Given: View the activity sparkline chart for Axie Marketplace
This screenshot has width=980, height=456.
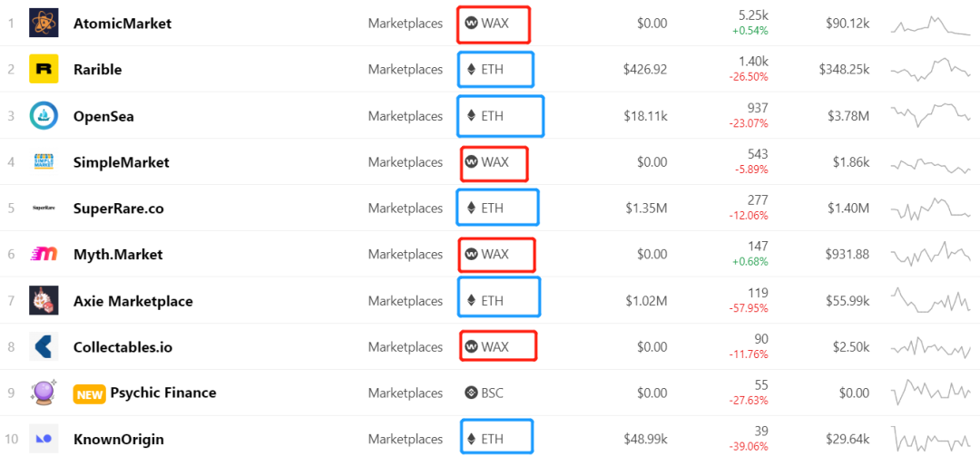Looking at the screenshot, I should click(x=930, y=300).
